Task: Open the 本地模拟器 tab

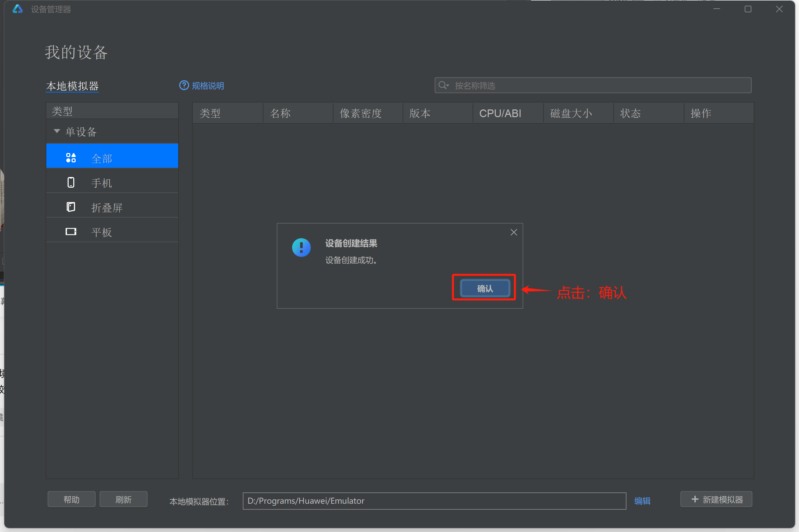Action: pos(72,86)
